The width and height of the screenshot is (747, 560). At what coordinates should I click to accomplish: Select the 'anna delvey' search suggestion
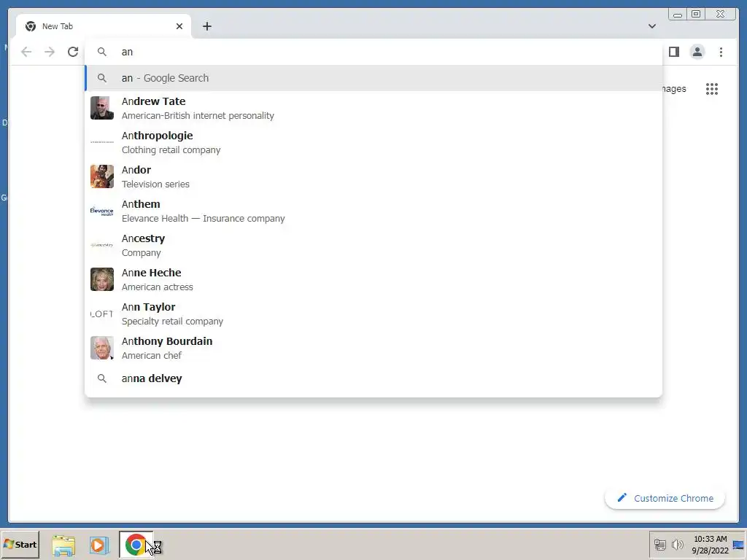click(373, 378)
